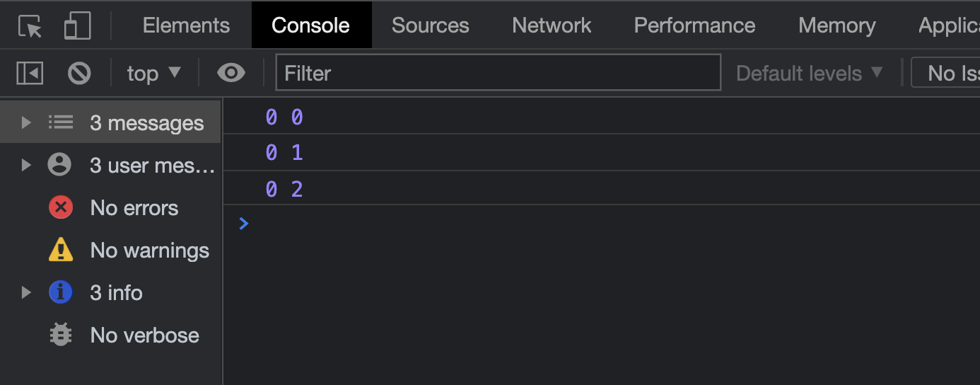Click the blue info icon filter

click(61, 292)
